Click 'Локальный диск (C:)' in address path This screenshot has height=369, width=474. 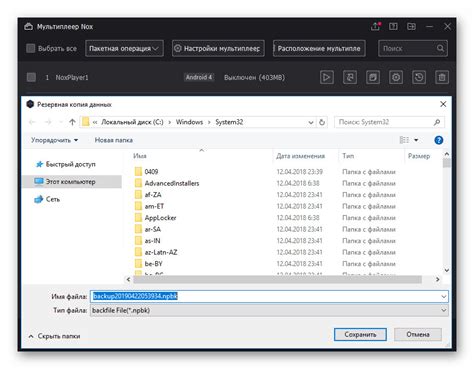click(132, 122)
